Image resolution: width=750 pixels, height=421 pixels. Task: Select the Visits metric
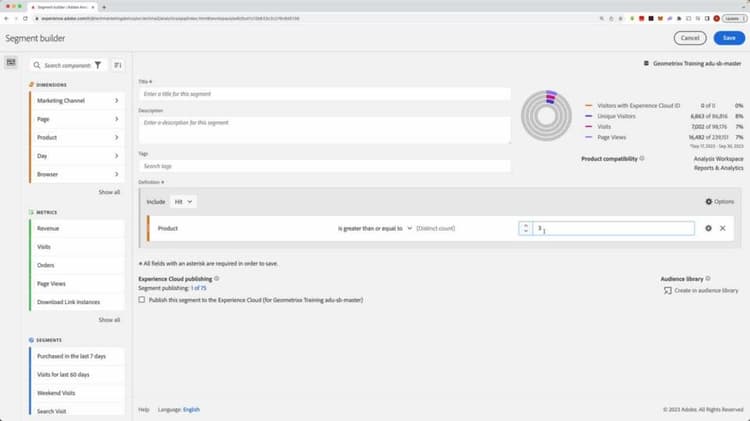(77, 247)
